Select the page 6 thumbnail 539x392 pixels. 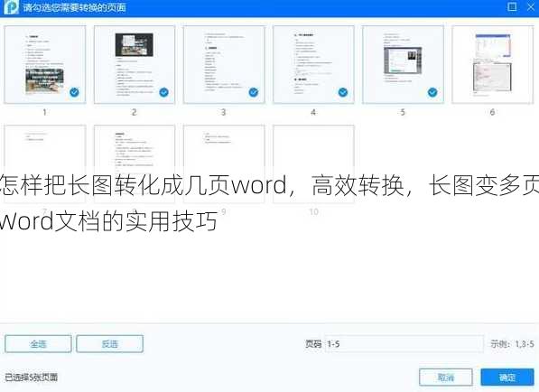click(493, 64)
